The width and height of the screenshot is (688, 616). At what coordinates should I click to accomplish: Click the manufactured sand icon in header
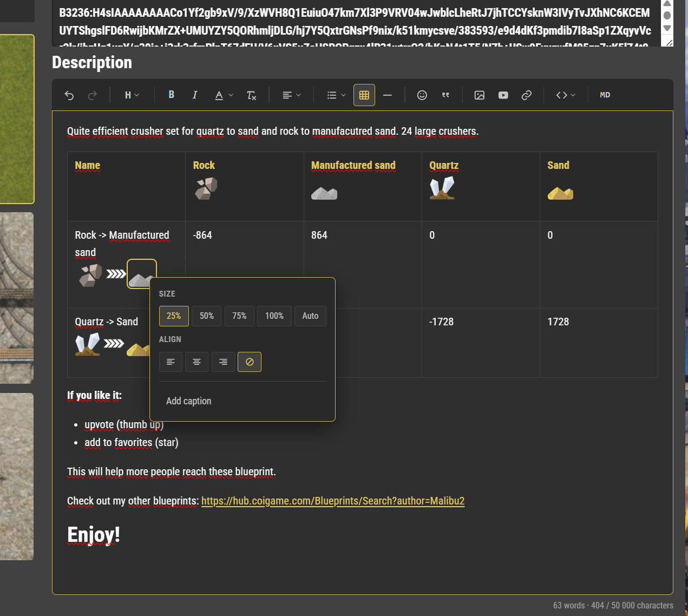tap(324, 193)
